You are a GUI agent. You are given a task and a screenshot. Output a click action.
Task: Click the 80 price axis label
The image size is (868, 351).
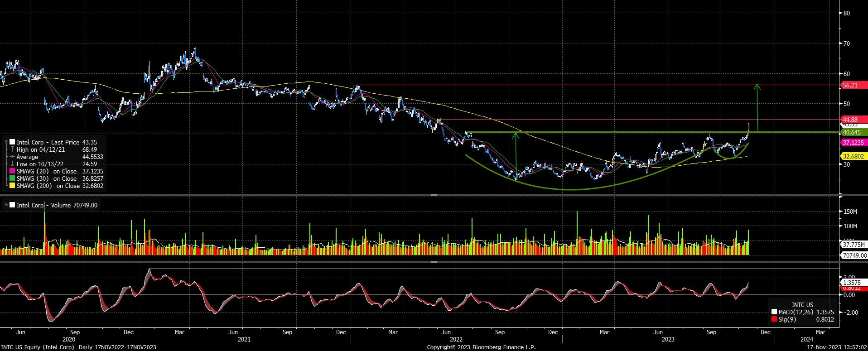point(846,13)
